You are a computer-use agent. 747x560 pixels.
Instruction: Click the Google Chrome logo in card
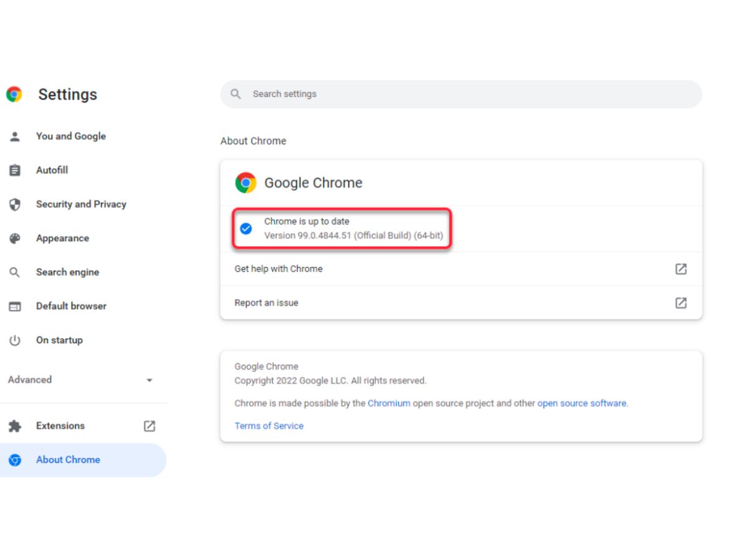[x=246, y=183]
